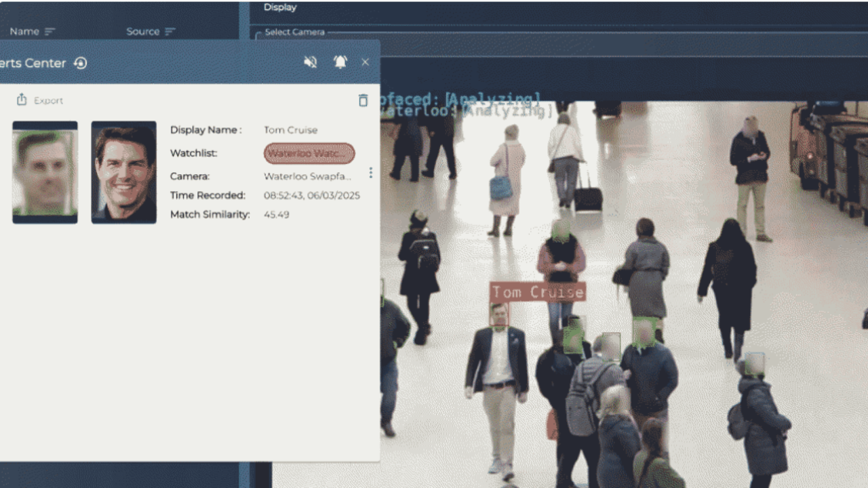Click the Source column header
The image size is (868, 488).
(x=142, y=32)
